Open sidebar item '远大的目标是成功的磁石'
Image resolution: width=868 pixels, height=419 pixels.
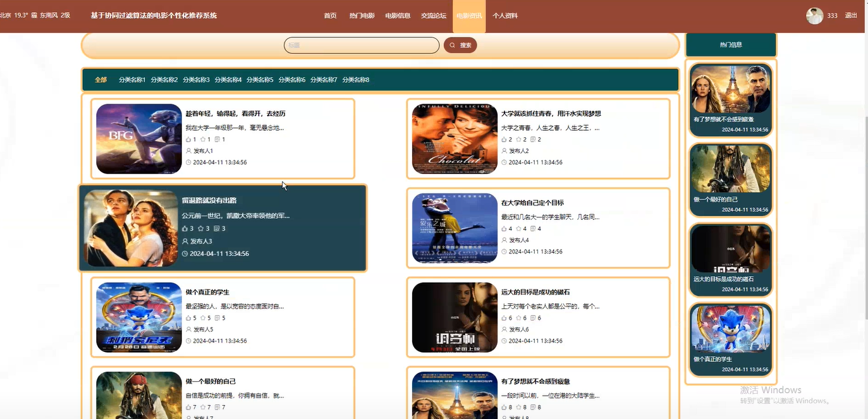click(x=731, y=259)
